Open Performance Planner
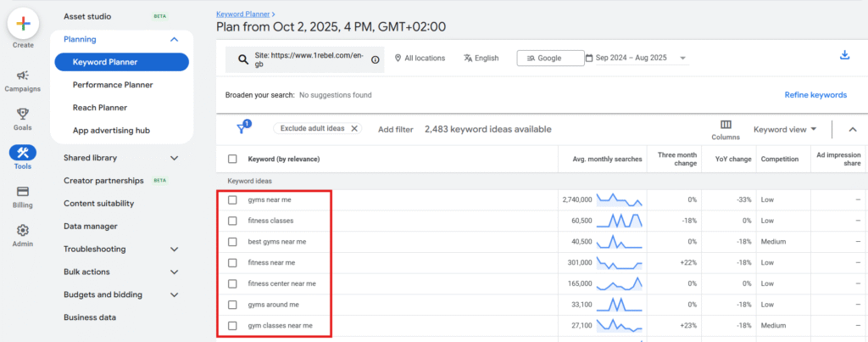Screen dimensions: 868x342 [x=113, y=85]
